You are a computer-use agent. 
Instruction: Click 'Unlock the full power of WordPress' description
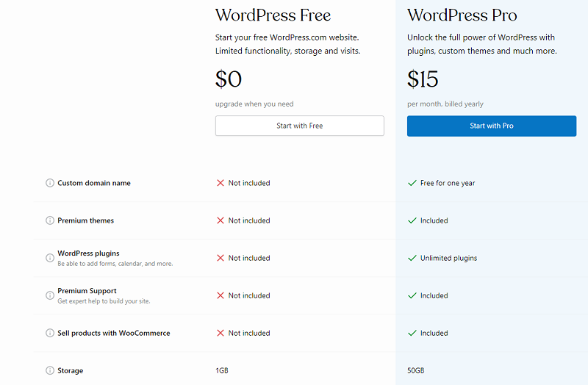coord(482,44)
